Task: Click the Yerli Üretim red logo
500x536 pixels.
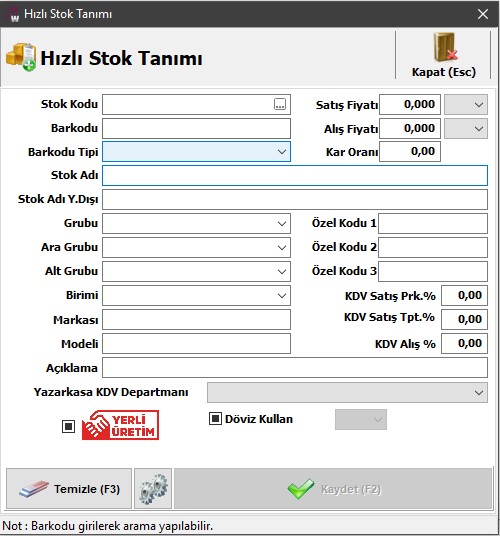Action: [x=120, y=425]
